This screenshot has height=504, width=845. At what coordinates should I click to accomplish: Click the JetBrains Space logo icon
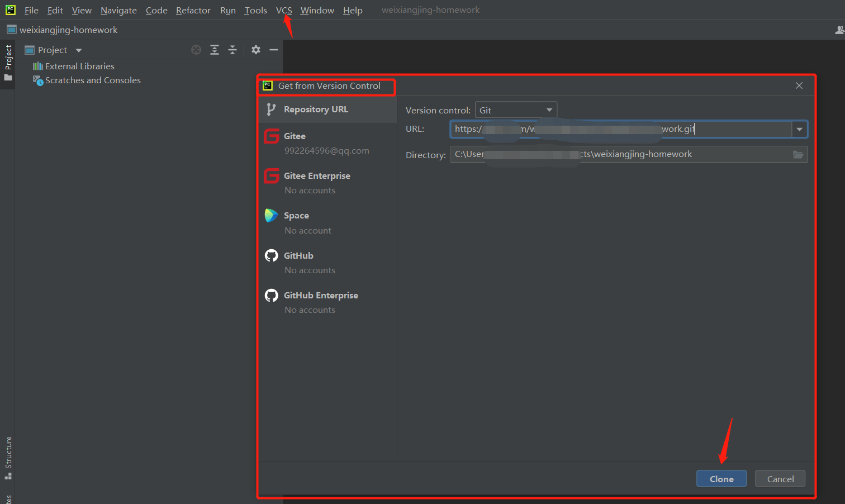[272, 215]
